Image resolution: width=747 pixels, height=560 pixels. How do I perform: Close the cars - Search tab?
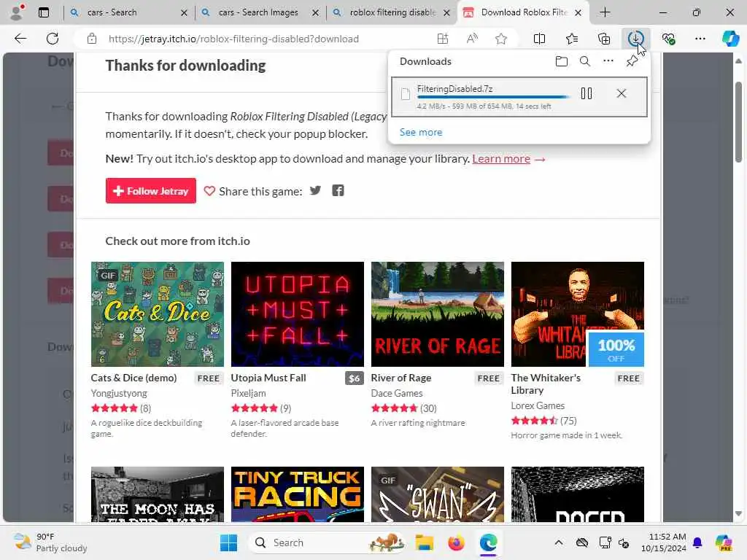click(x=184, y=13)
